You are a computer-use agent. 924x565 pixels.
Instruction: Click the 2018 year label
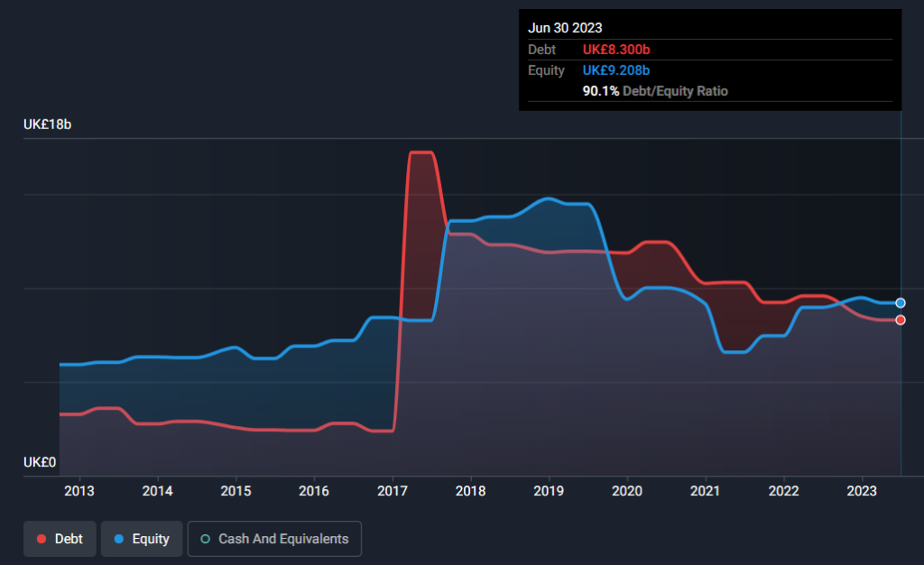click(x=470, y=491)
